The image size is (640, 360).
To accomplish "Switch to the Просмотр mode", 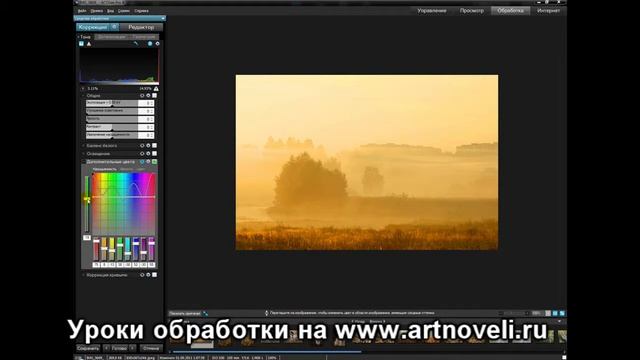I will tap(471, 11).
